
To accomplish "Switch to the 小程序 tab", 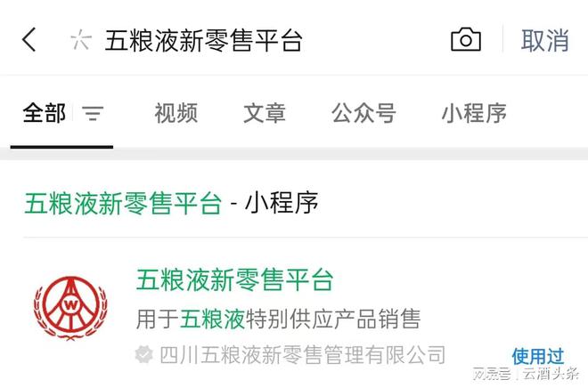I will (474, 113).
